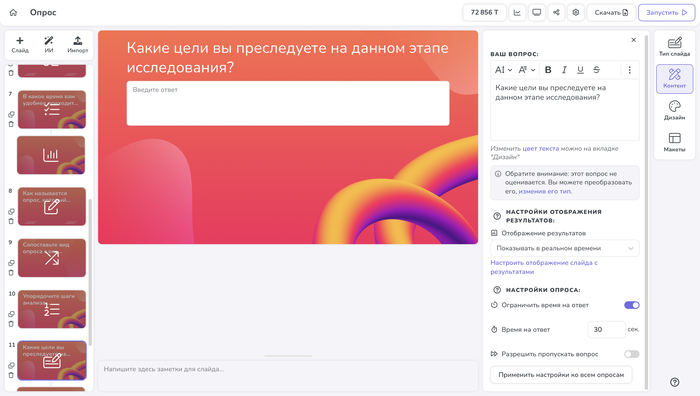
Task: Select slide 9 Сопоставьте thumbnail
Action: tap(52, 258)
